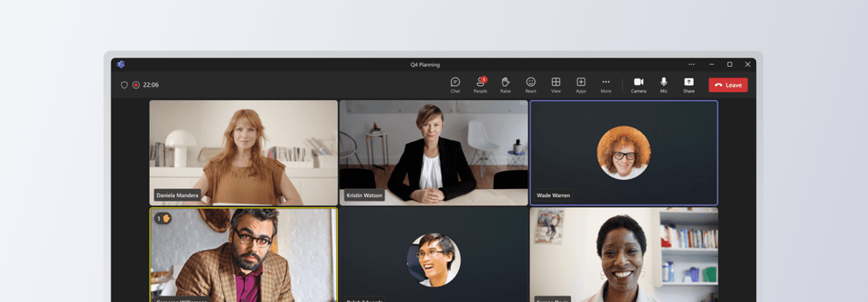The width and height of the screenshot is (868, 302).
Task: Show the People participants list
Action: pos(480,85)
